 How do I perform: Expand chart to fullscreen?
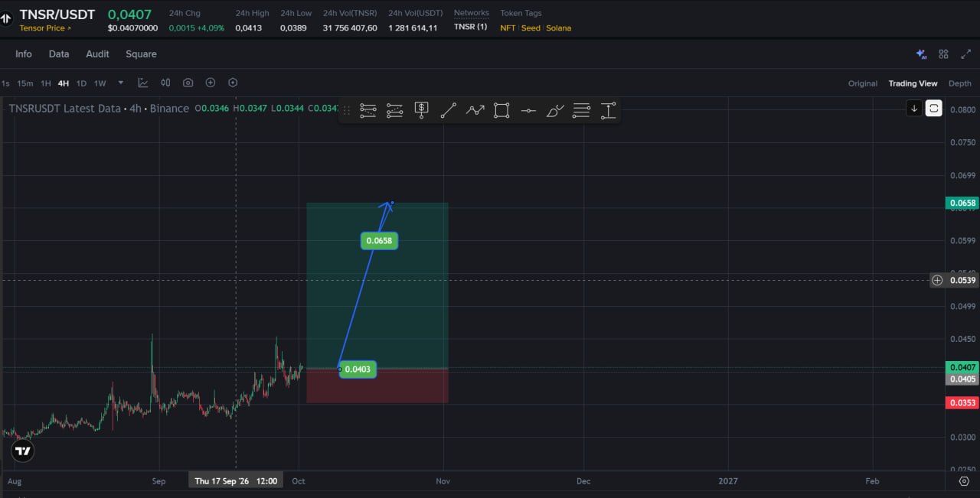click(x=965, y=54)
